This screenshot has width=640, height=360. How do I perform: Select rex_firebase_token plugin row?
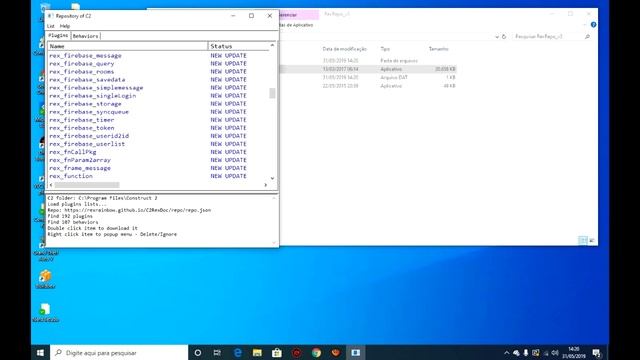[x=158, y=128]
